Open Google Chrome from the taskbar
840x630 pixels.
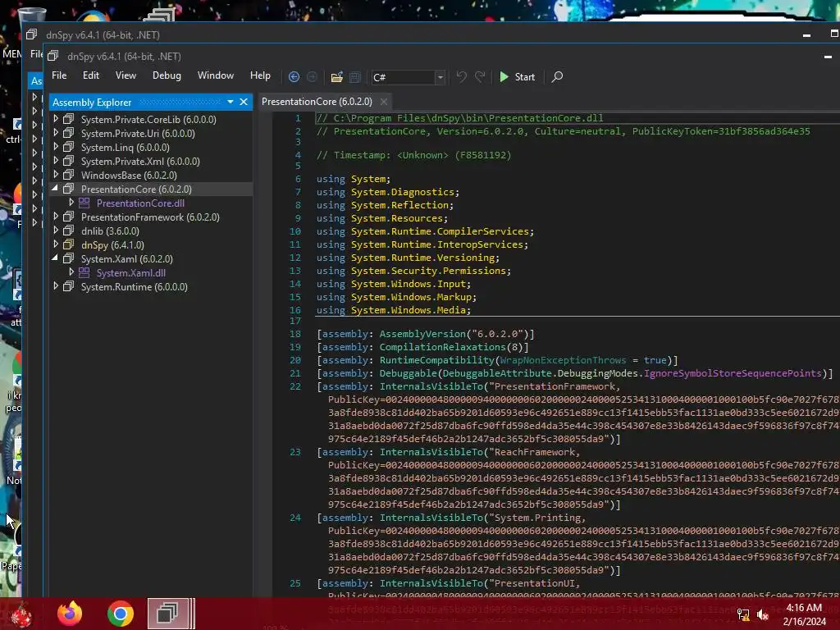[120, 614]
